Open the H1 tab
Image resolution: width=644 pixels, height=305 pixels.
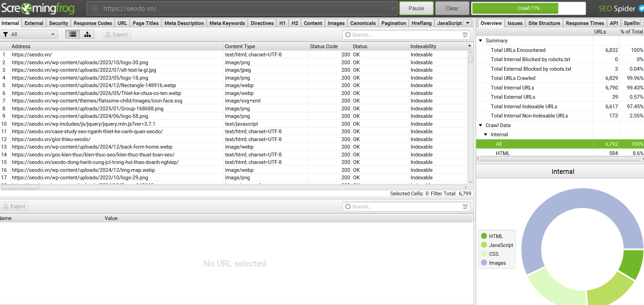coord(282,23)
